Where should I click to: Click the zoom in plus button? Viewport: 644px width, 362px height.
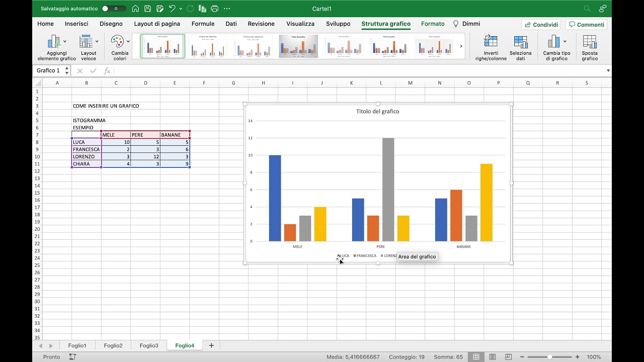coord(577,357)
